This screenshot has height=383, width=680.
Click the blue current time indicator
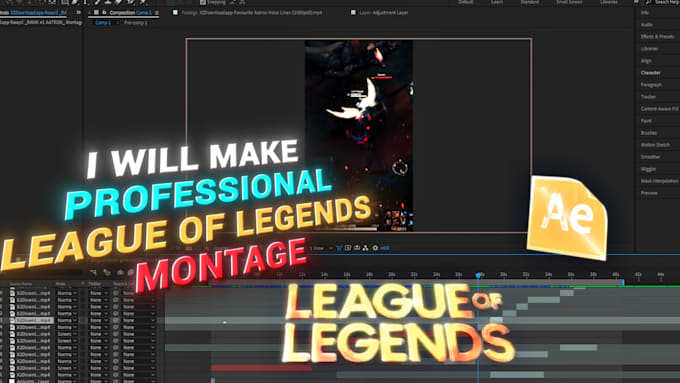[x=478, y=275]
